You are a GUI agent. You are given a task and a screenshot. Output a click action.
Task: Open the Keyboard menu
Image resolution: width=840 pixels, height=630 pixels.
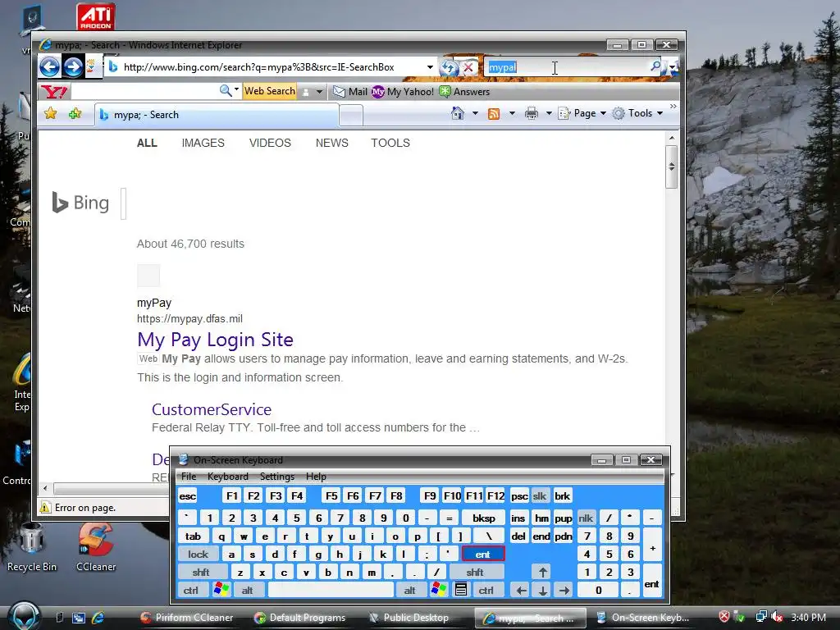click(228, 477)
